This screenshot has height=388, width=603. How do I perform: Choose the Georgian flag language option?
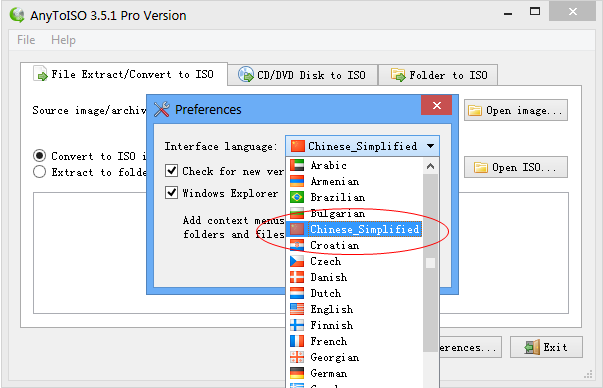coord(297,358)
